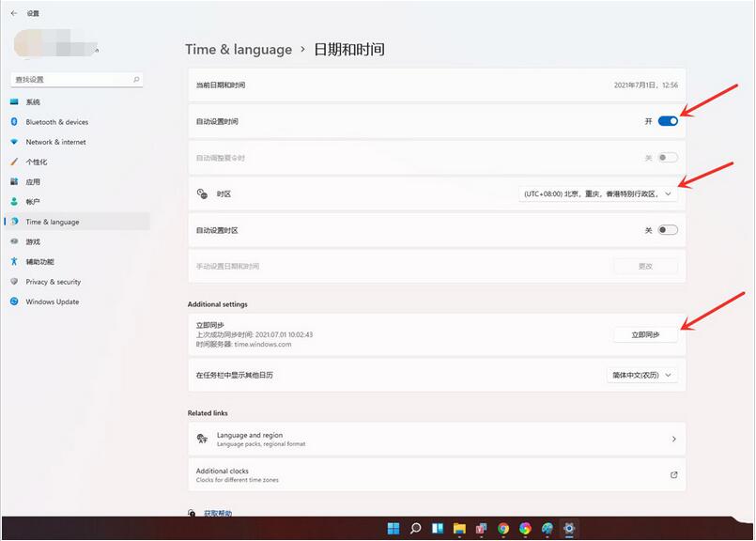Click the Settings gear on taskbar
756x541 pixels.
point(569,529)
